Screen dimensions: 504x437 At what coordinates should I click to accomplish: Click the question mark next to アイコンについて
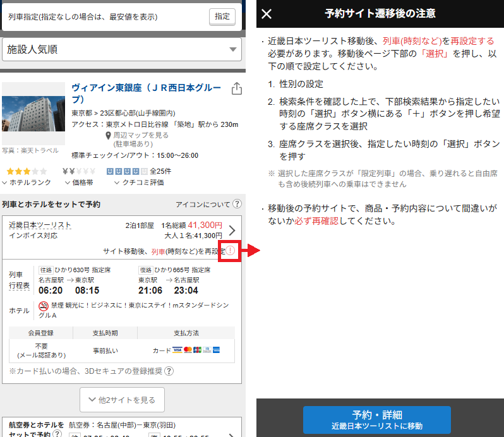pyautogui.click(x=237, y=204)
